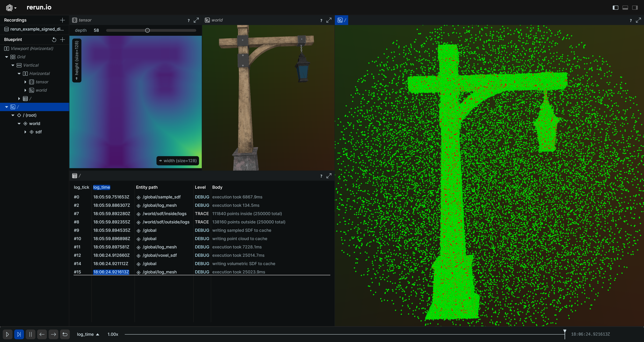Open the tensor view tab
The height and width of the screenshot is (342, 644).
coord(82,20)
